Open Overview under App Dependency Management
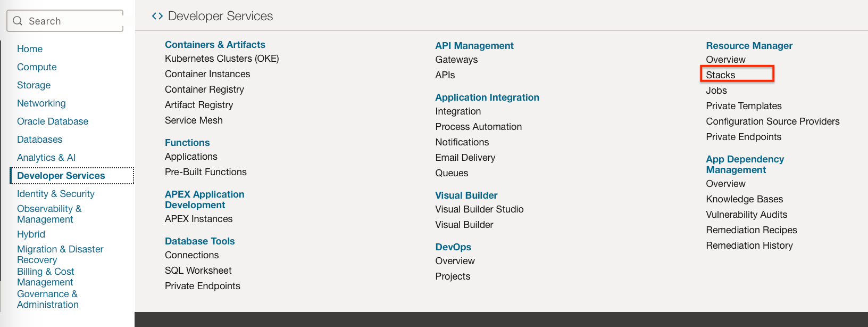 click(725, 184)
